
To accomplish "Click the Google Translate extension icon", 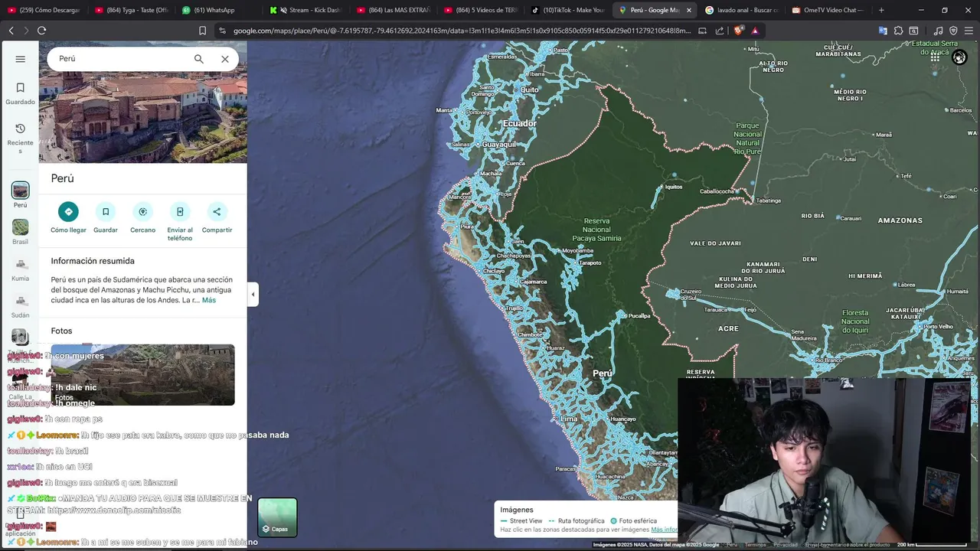I will (883, 31).
